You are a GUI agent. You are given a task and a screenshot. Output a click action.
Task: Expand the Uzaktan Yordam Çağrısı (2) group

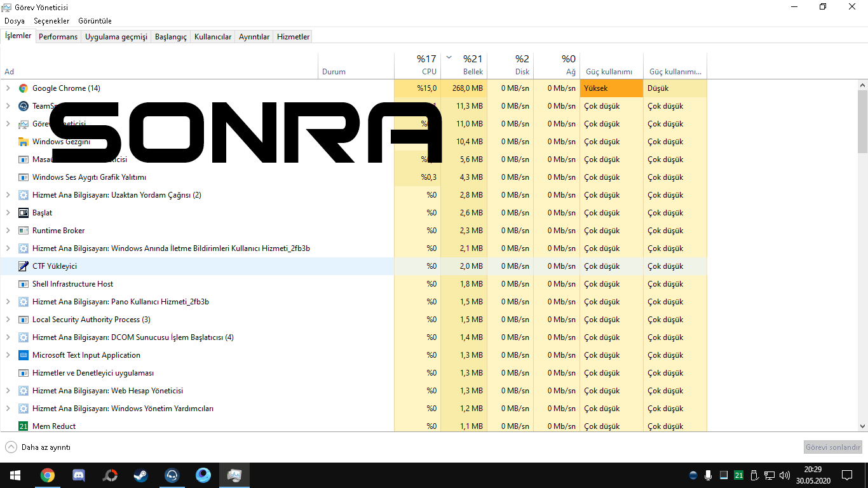(8, 195)
